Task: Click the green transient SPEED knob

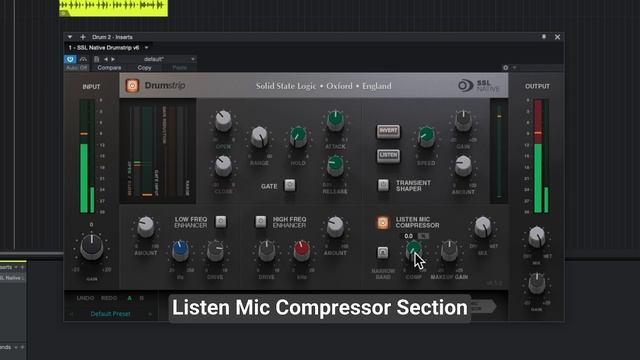Action: pos(426,137)
